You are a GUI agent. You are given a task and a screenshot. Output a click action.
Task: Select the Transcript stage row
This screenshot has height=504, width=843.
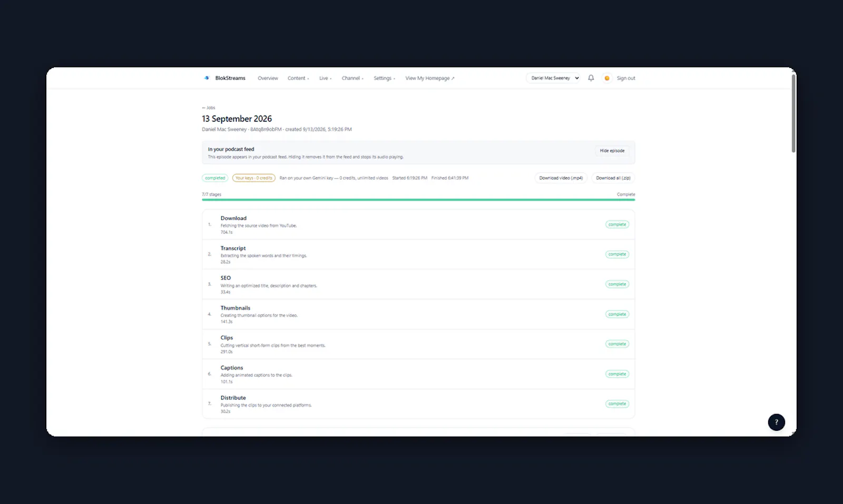point(418,254)
